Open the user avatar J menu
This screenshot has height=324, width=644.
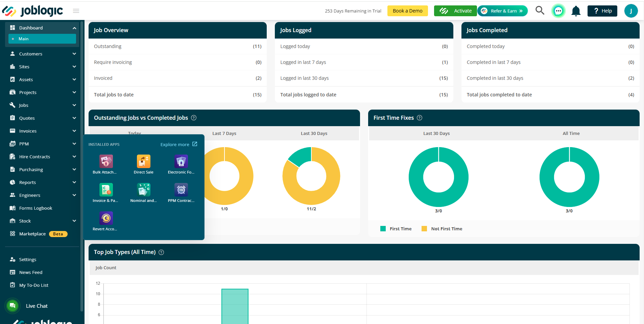click(x=631, y=11)
